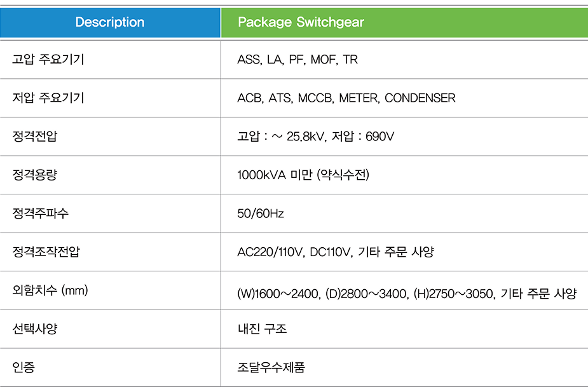588x387 pixels.
Task: Click the ACB, ATS, MCCB, METER, CONDENSER cell
Action: tap(346, 98)
